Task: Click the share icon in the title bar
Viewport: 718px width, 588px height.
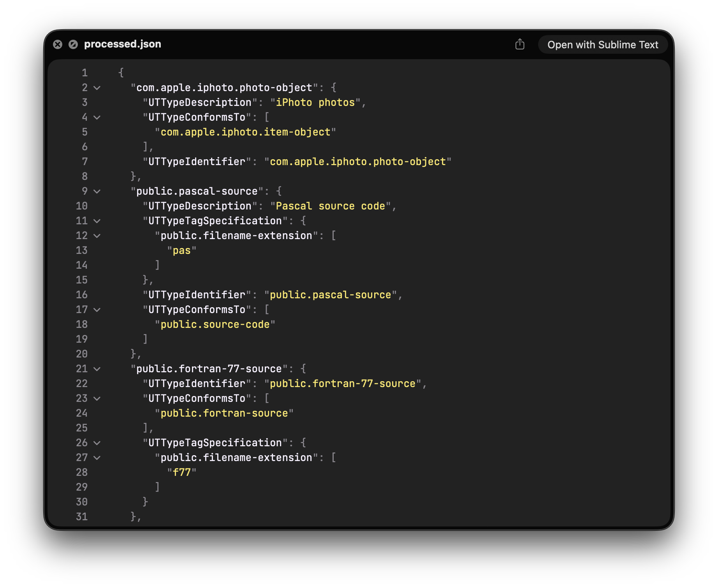Action: pos(520,44)
